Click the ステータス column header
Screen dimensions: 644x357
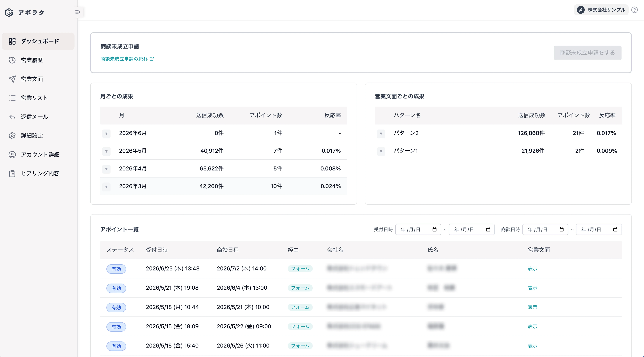tap(120, 250)
